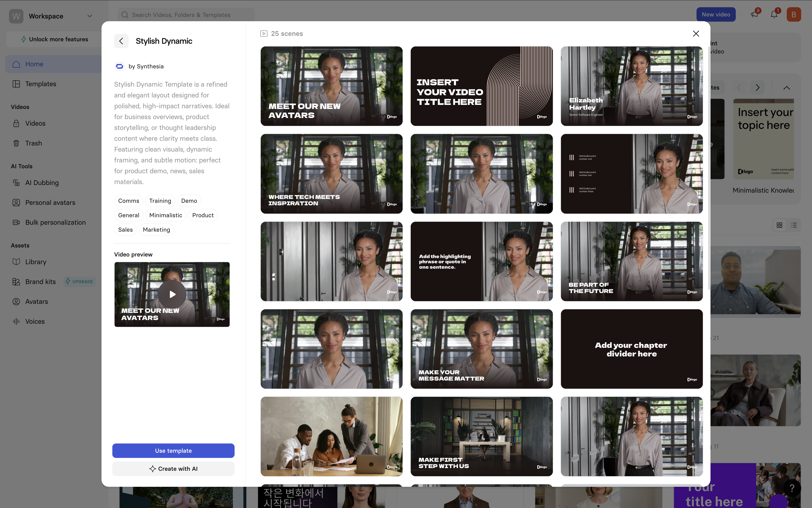812x508 pixels.
Task: Open the Make First Step With Us scene
Action: (x=481, y=436)
